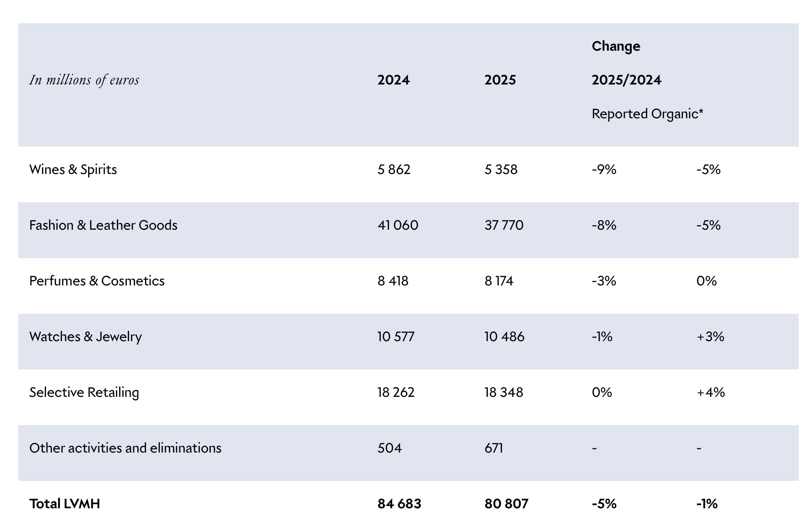Click the Reported Organic* subheader

(647, 114)
